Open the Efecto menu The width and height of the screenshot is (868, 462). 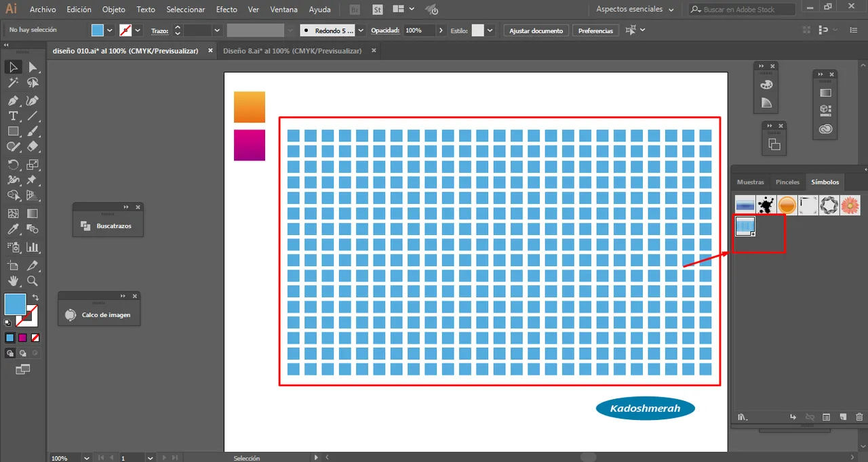coord(226,9)
